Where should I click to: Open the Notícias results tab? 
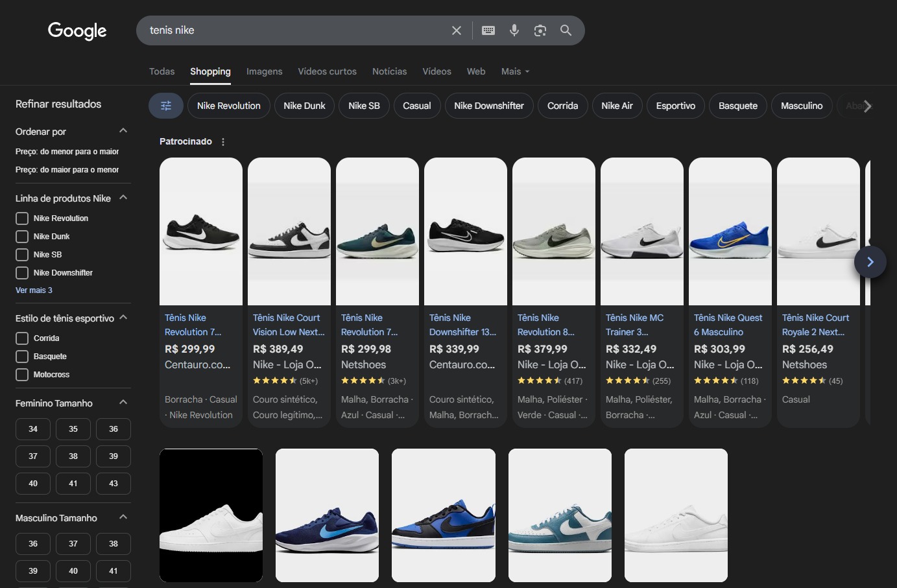[389, 71]
